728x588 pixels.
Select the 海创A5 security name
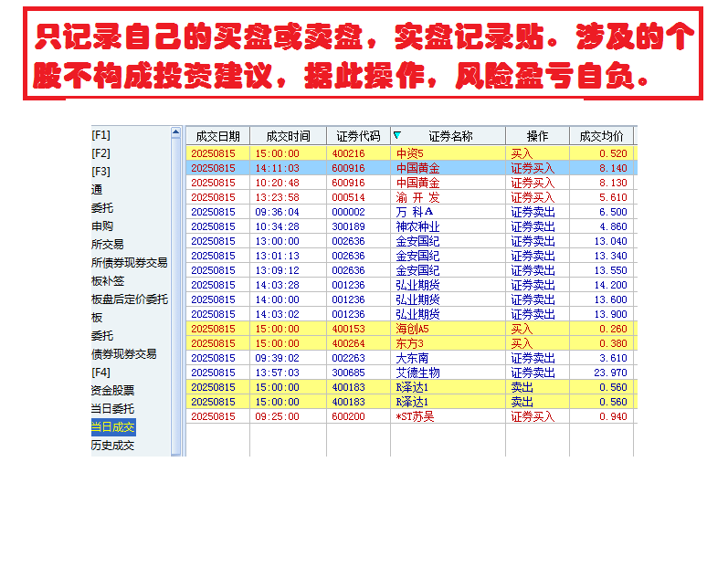pyautogui.click(x=412, y=329)
